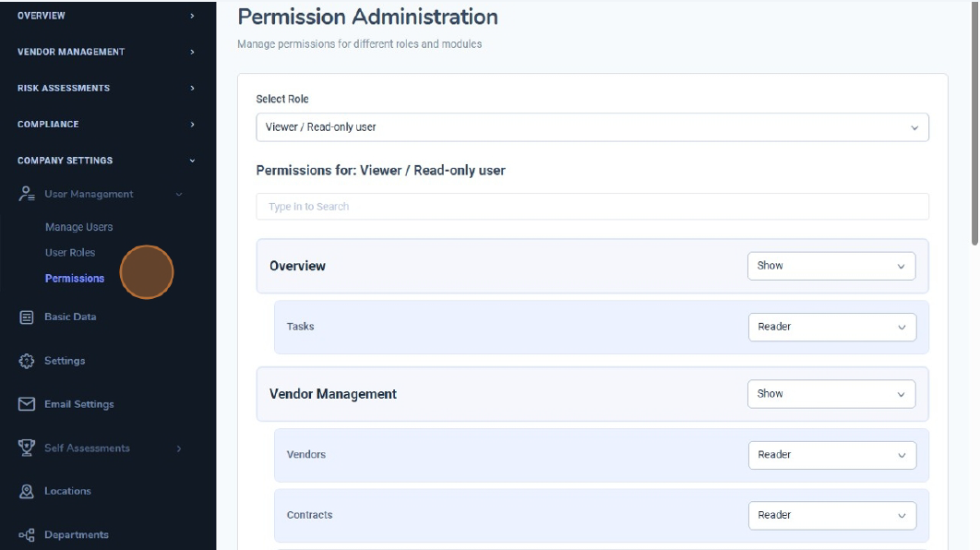Go to User Roles page
The image size is (980, 550).
pos(70,253)
